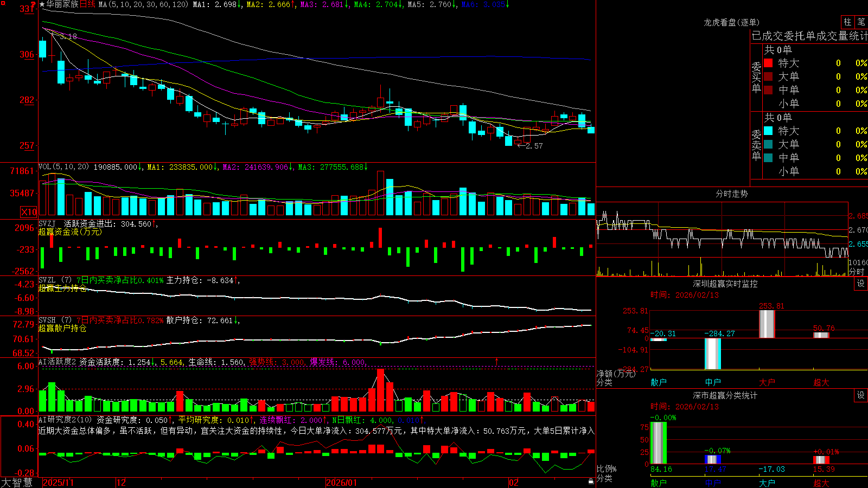Click the AI活跃度2 indicator label
Viewport: 868px width, 488px height.
tap(58, 362)
